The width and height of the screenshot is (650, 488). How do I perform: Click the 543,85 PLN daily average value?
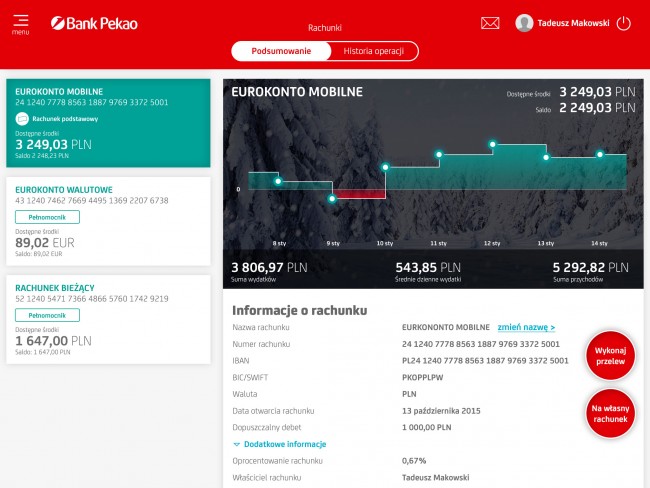pyautogui.click(x=428, y=267)
